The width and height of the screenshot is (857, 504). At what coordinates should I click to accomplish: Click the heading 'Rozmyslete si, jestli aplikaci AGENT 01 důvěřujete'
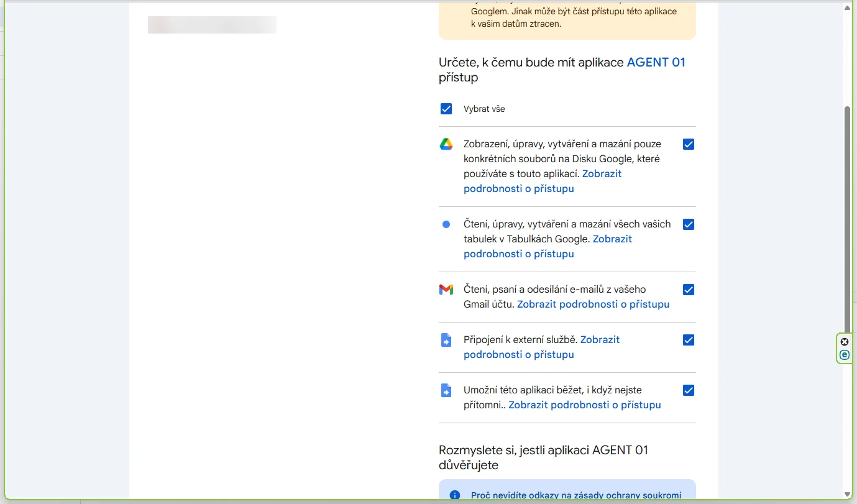coord(544,457)
